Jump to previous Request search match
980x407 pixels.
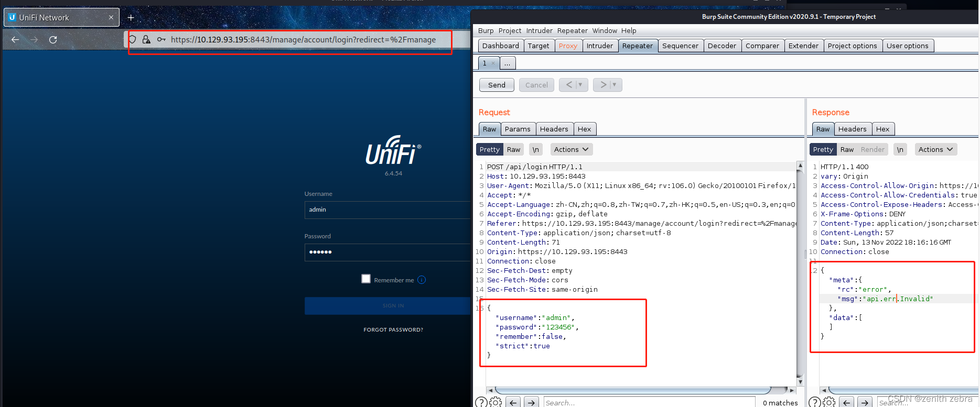(513, 402)
